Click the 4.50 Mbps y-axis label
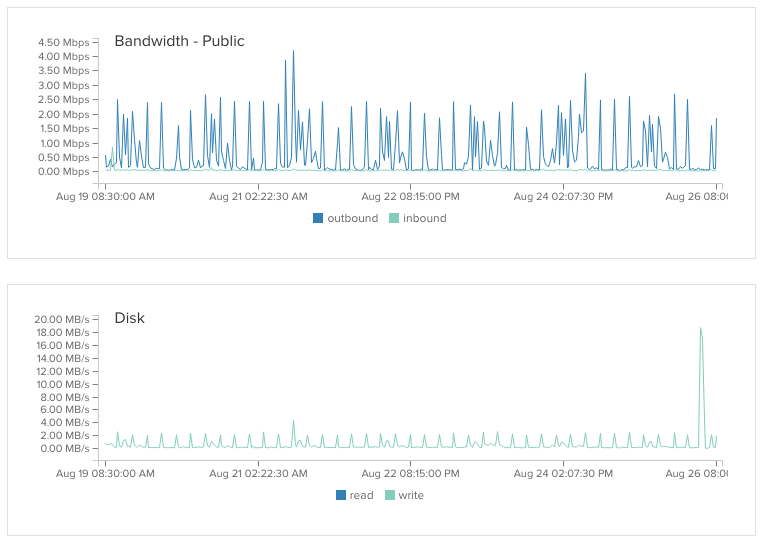This screenshot has width=771, height=545. [x=64, y=42]
